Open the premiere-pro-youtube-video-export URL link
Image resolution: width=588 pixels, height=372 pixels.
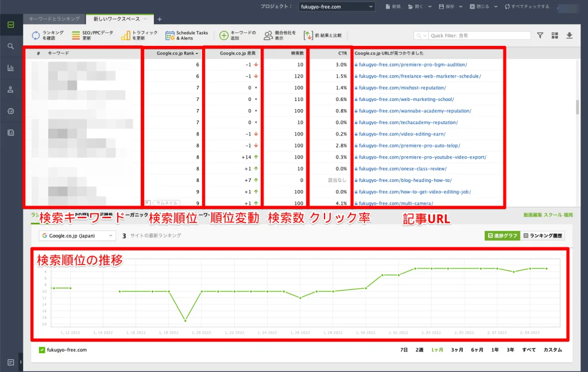[x=423, y=157]
